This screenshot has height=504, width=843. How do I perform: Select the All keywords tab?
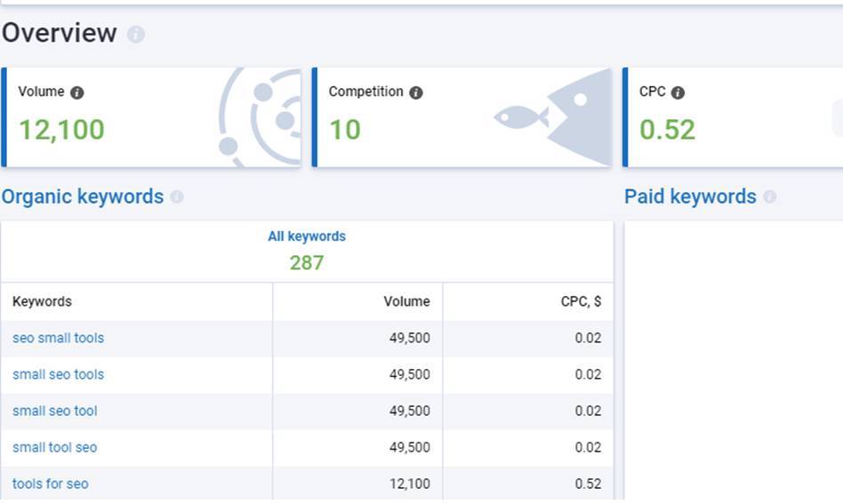point(307,236)
